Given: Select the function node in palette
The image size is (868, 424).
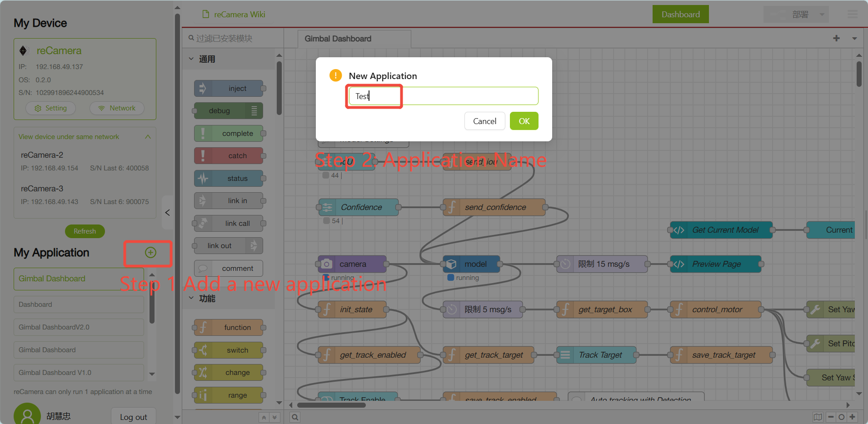Looking at the screenshot, I should 229,327.
